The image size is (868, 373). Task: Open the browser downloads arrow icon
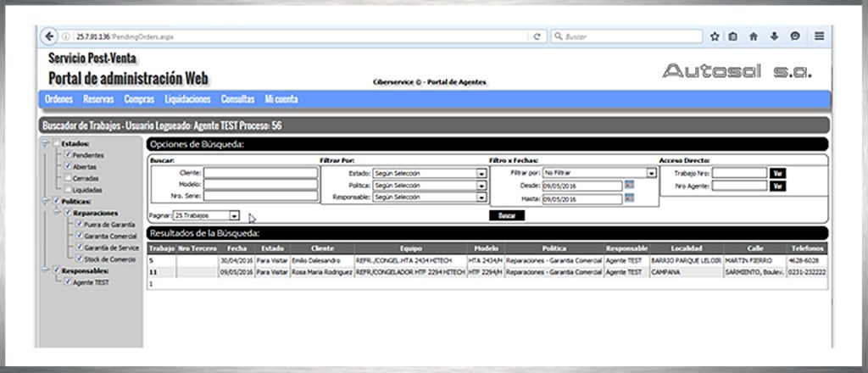pos(774,36)
